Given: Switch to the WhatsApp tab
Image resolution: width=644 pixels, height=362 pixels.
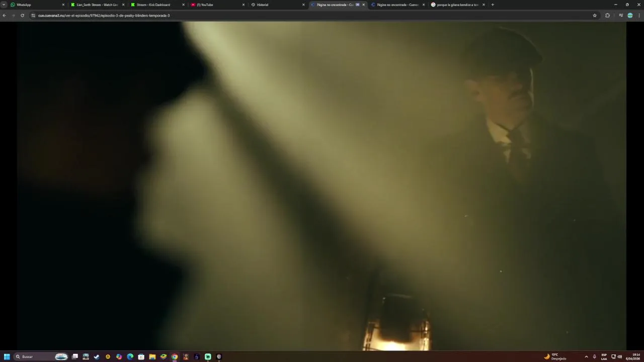Looking at the screenshot, I should pyautogui.click(x=38, y=5).
